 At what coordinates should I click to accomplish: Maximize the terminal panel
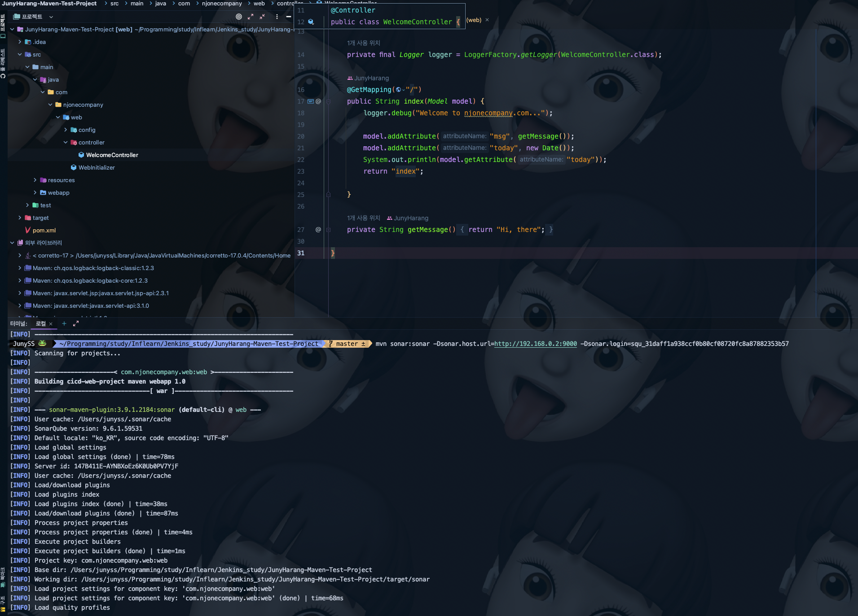76,323
